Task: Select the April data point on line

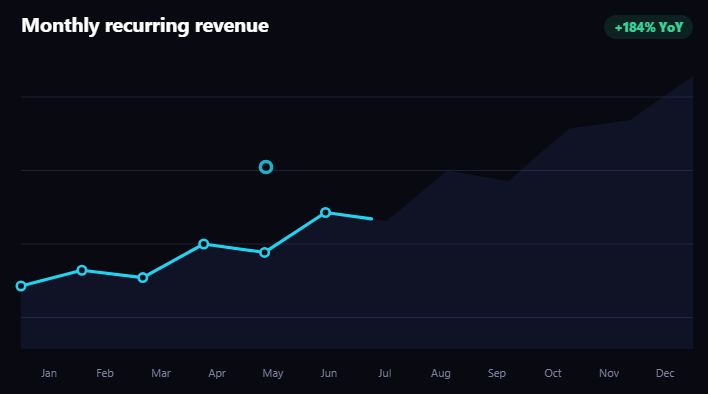Action: [x=204, y=244]
